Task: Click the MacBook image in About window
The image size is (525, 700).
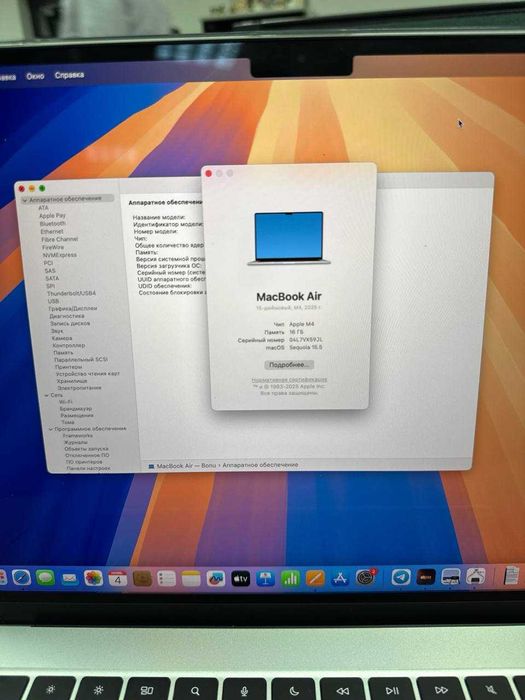Action: 289,238
